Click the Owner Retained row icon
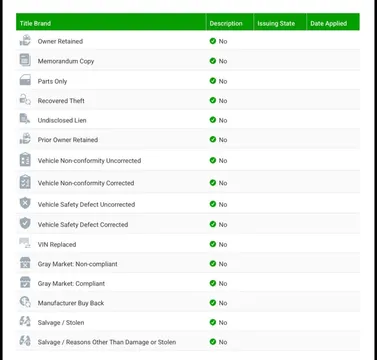The height and width of the screenshot is (360, 377). click(x=25, y=41)
